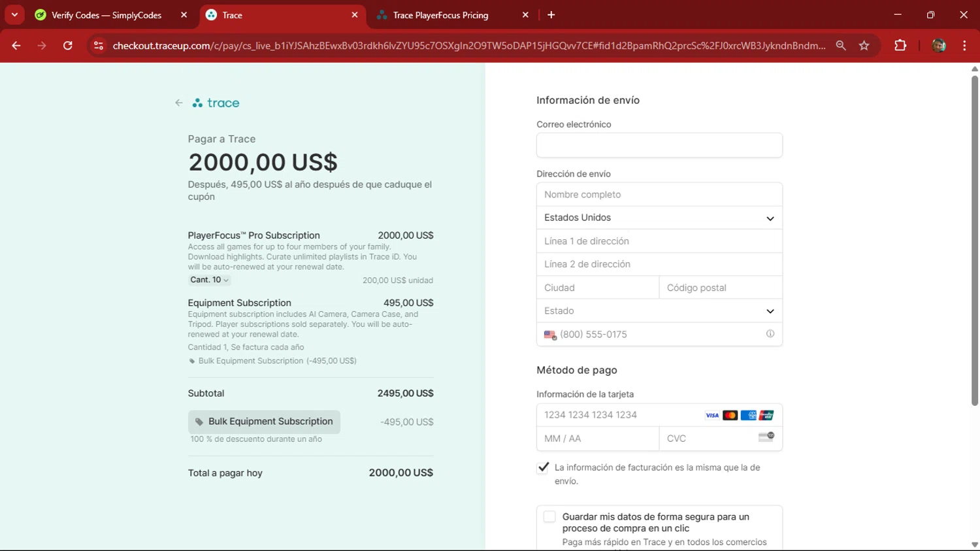Image resolution: width=980 pixels, height=551 pixels.
Task: Open the tab search dropdown arrow
Action: click(14, 14)
